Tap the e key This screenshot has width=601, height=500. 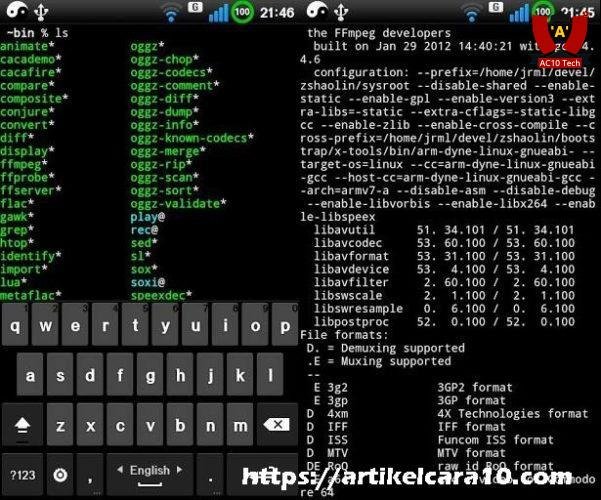coord(75,325)
